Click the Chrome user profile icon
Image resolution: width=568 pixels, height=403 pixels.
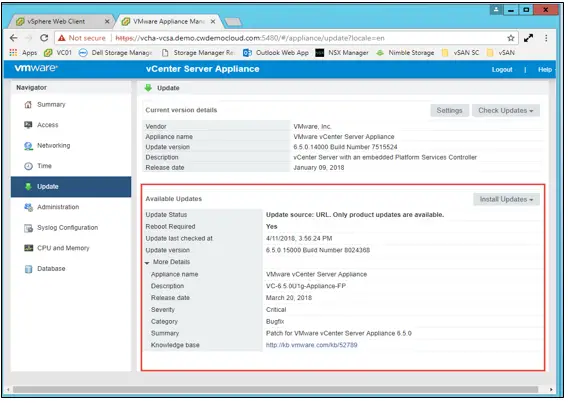496,10
